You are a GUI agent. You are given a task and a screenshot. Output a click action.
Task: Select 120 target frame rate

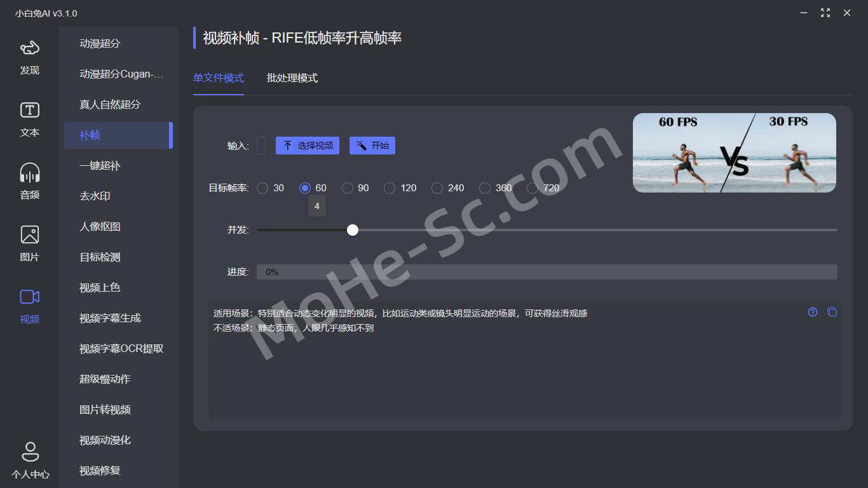click(400, 188)
